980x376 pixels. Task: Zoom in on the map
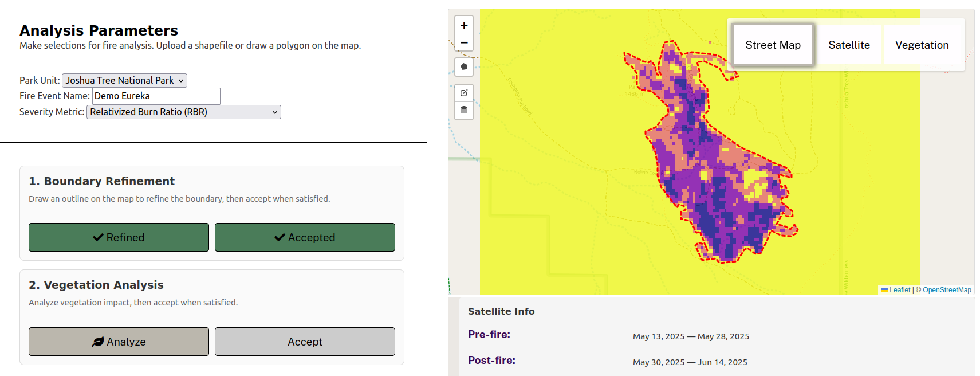pos(464,25)
